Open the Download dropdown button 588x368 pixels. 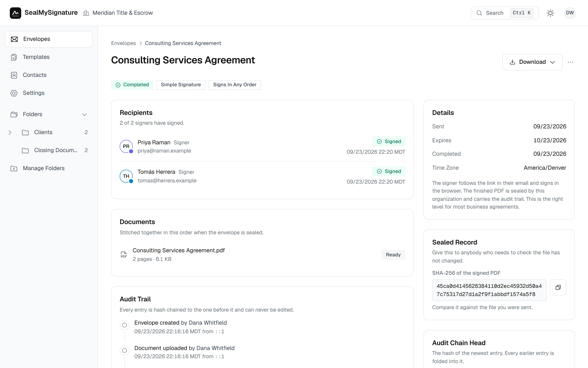click(532, 62)
